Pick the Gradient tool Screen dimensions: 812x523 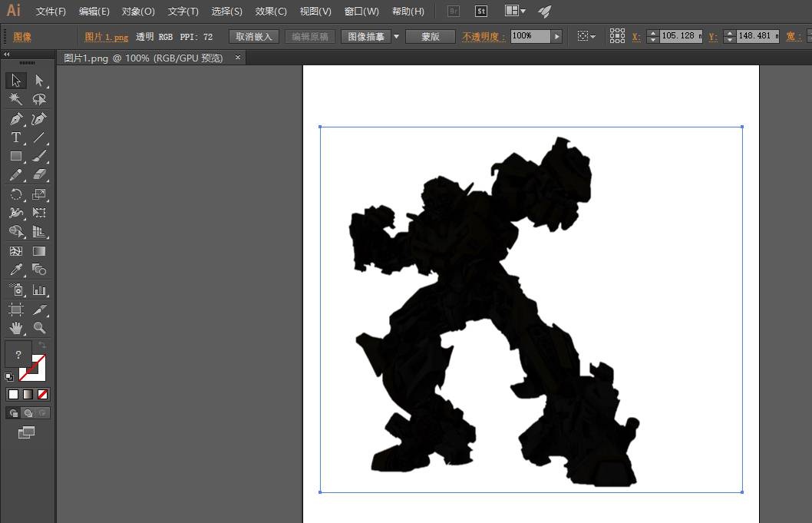tap(39, 251)
